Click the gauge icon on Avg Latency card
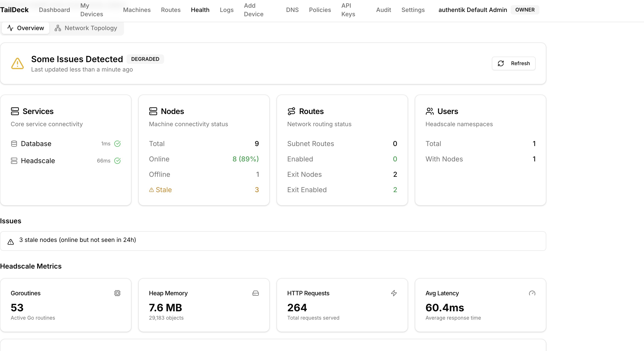Screen dimensions: 644x351 point(532,293)
